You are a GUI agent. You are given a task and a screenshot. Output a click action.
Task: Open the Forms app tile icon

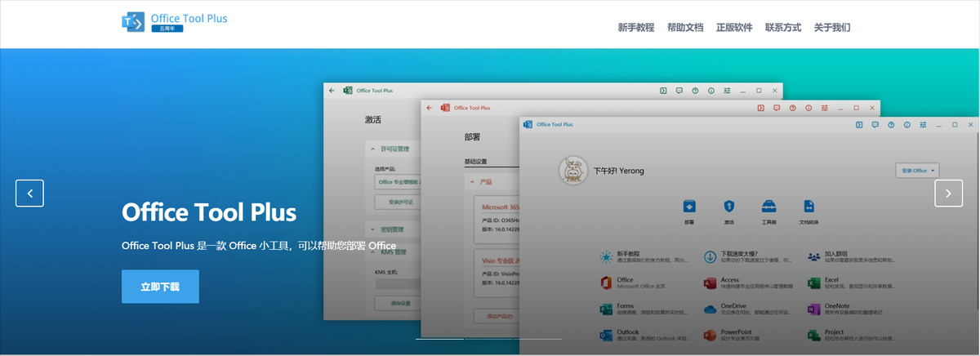pyautogui.click(x=606, y=309)
